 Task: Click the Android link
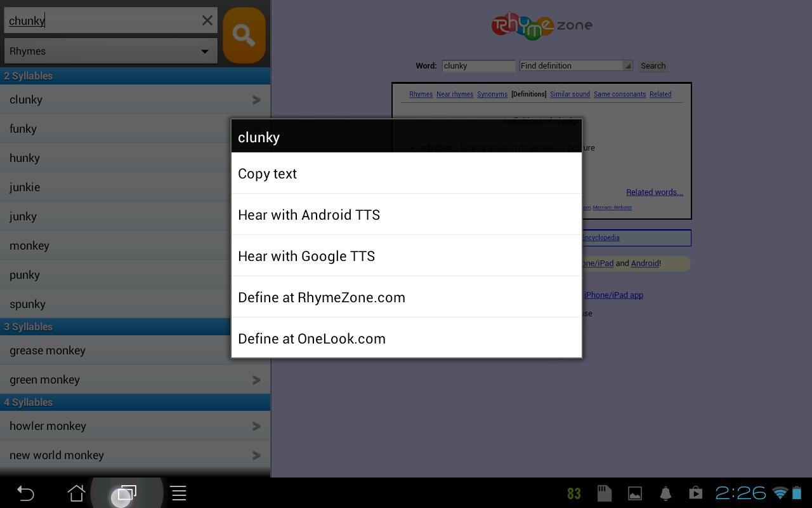[645, 264]
